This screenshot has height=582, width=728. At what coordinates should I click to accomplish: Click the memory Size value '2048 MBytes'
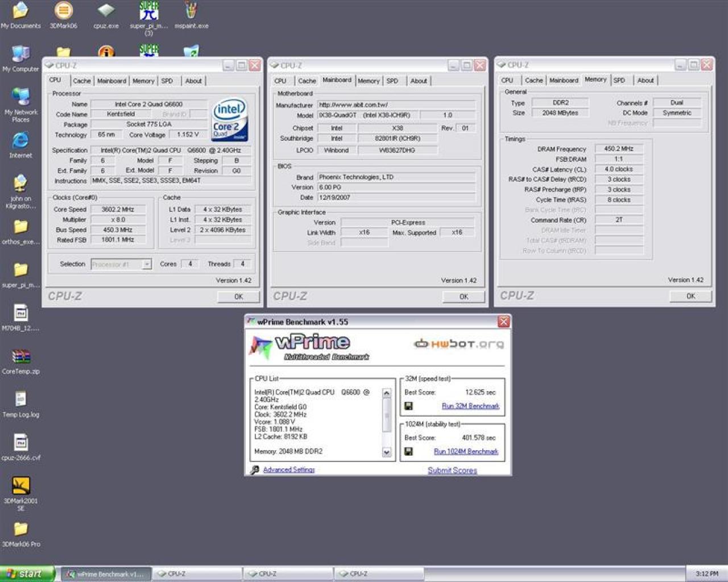click(x=560, y=113)
